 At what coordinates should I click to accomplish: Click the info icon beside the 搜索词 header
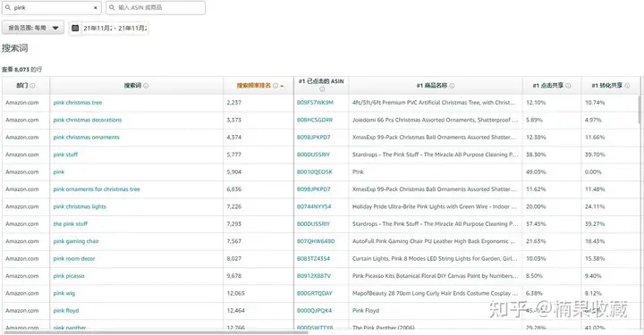[146, 86]
